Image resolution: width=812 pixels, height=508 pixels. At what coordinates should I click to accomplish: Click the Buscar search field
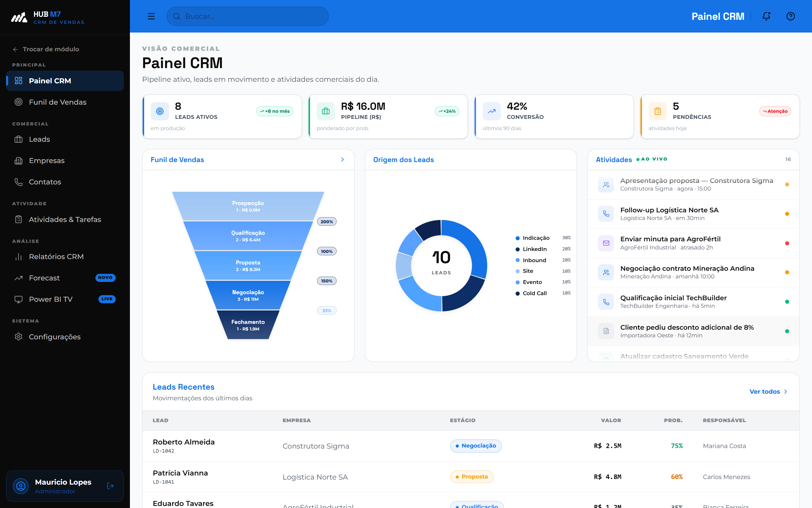click(x=247, y=16)
